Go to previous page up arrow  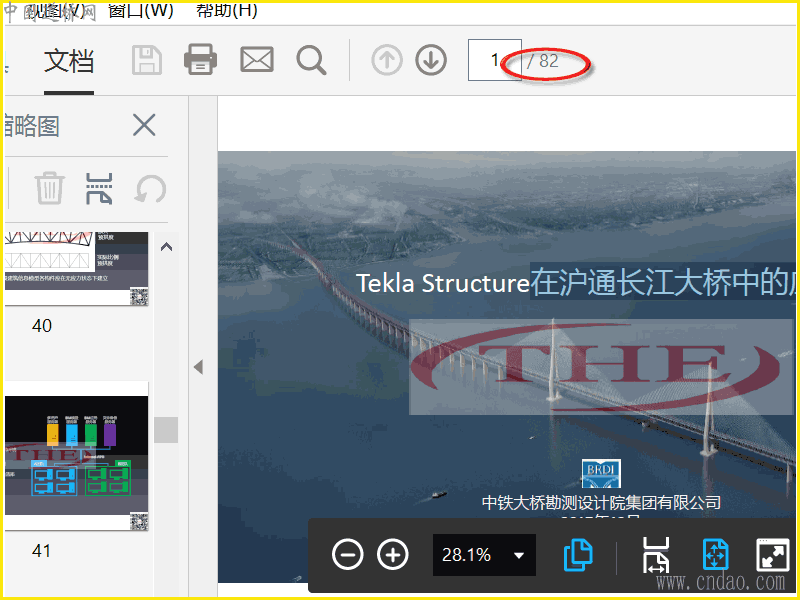point(387,60)
